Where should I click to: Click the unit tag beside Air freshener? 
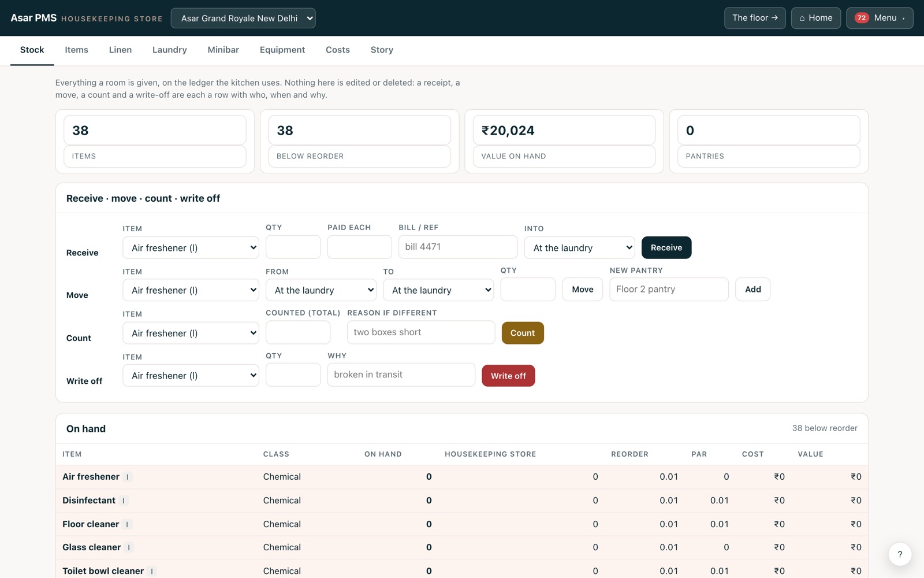click(x=128, y=477)
